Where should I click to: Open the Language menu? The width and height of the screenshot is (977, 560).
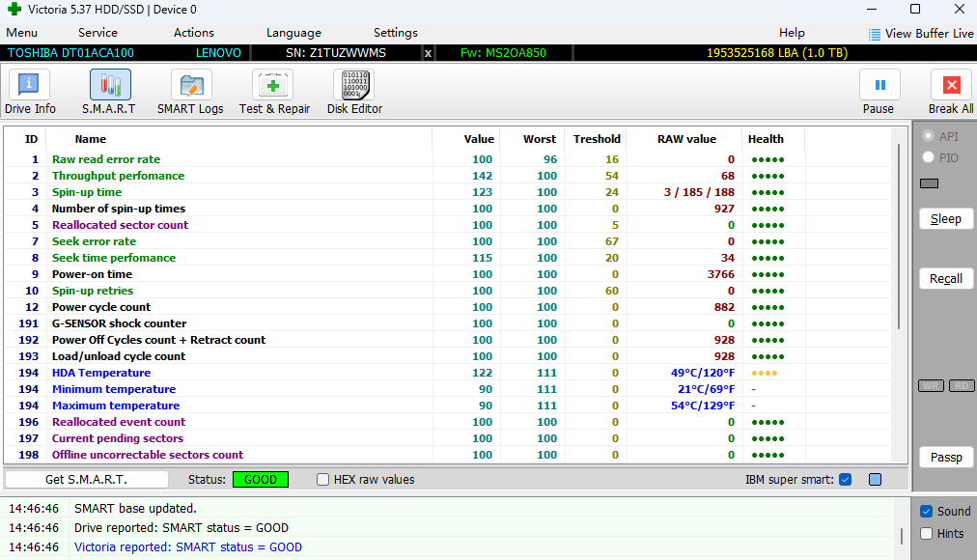coord(293,33)
